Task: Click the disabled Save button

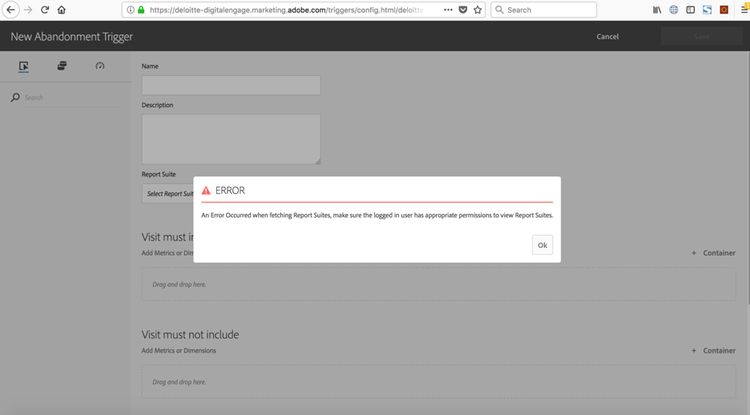Action: coord(701,36)
